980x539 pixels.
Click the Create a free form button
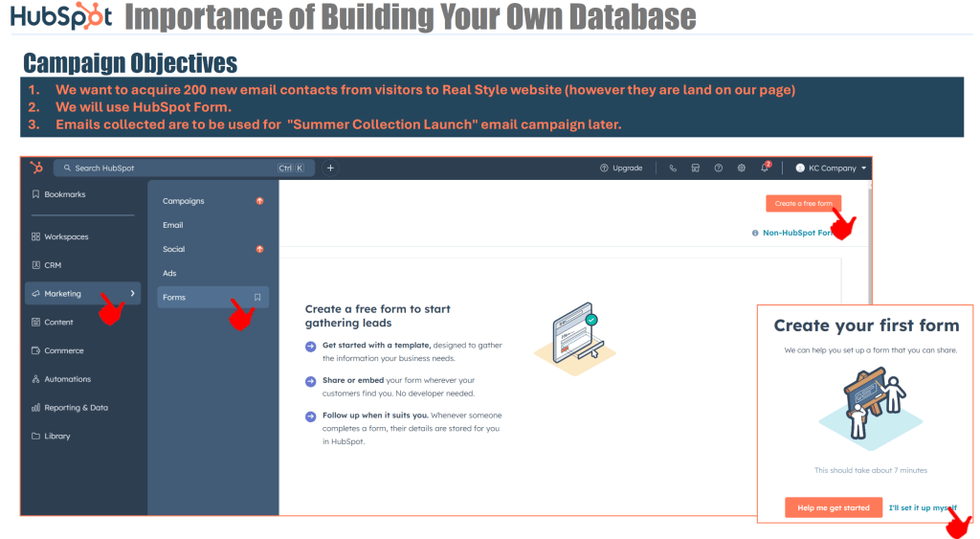[x=803, y=203]
